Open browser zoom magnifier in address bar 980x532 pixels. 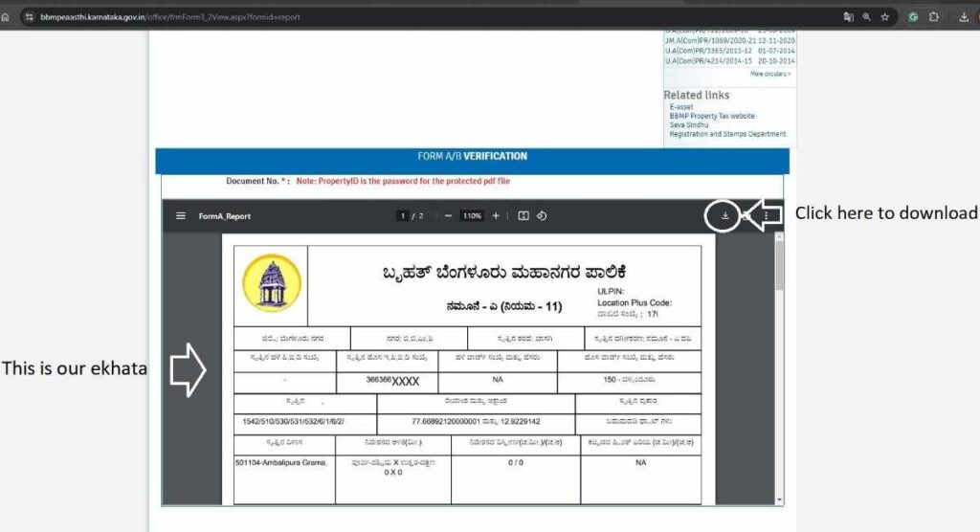(866, 17)
